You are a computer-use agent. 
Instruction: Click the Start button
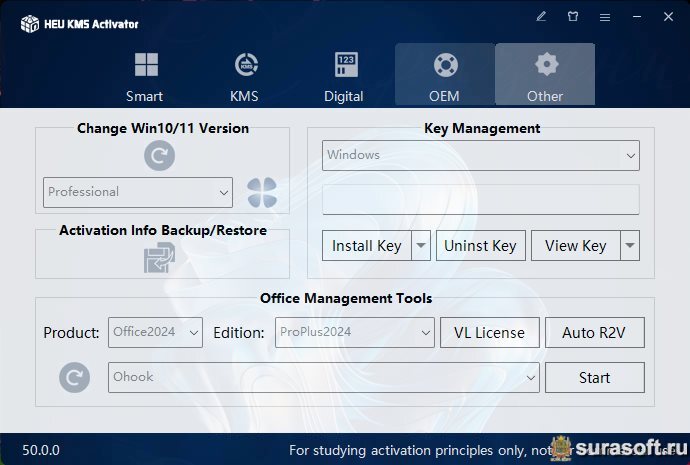(x=595, y=377)
